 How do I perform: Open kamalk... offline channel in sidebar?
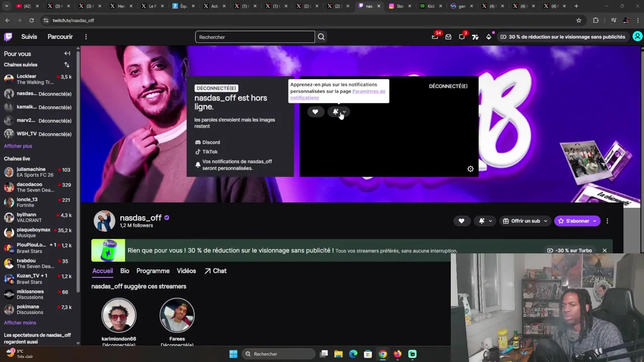[39, 107]
